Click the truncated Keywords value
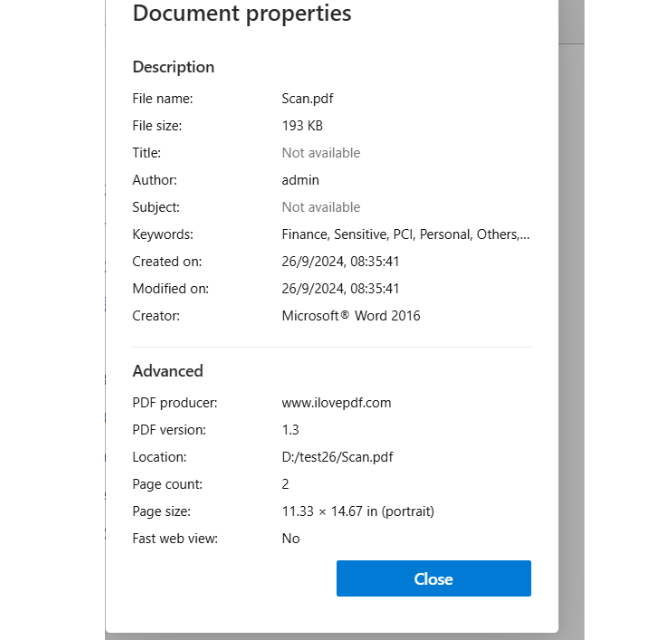666x640 pixels. coord(405,234)
